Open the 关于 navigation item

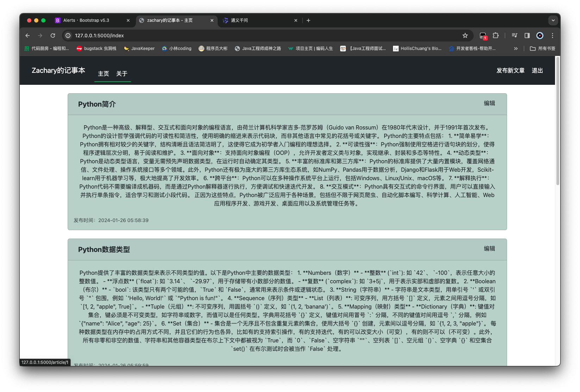(x=122, y=74)
